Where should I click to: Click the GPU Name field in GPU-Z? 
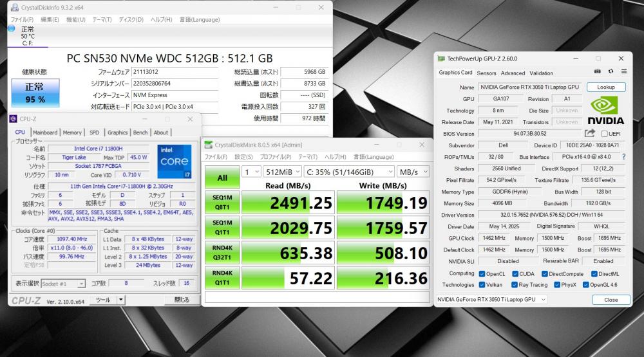click(530, 87)
